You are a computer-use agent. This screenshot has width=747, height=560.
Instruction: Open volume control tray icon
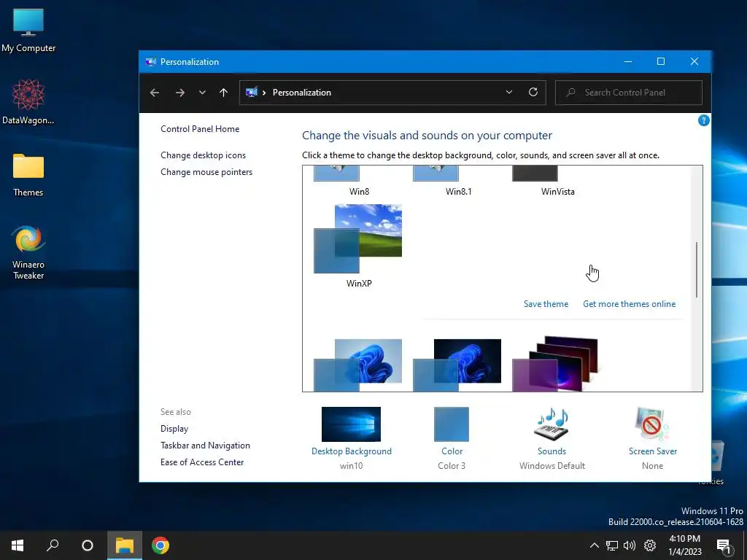point(630,545)
